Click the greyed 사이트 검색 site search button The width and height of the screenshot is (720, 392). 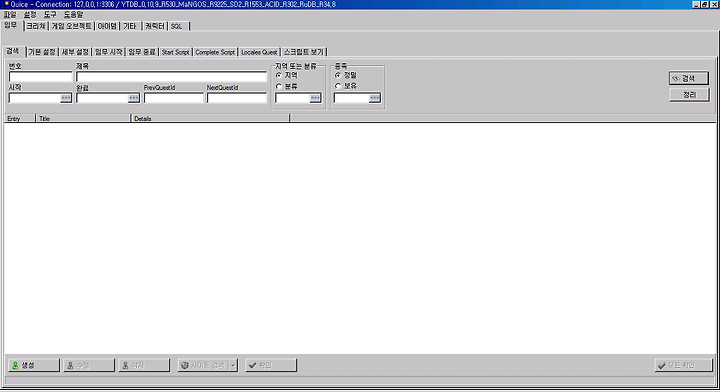[203, 365]
